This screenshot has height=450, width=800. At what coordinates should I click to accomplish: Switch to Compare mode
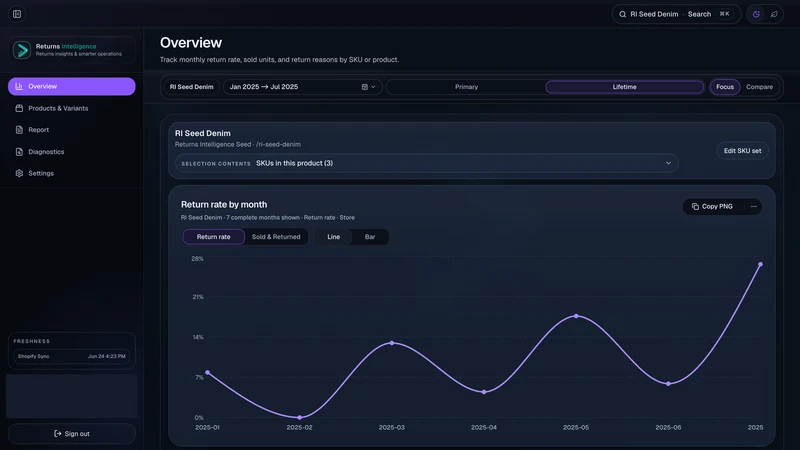click(759, 87)
